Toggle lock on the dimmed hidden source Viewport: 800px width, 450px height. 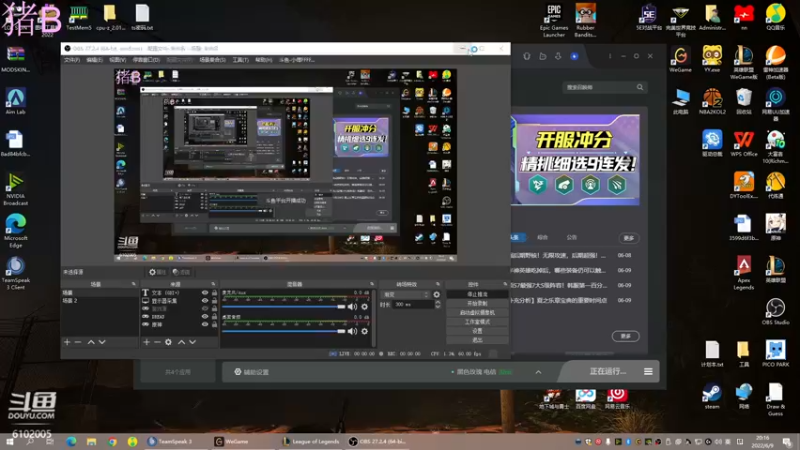tap(214, 309)
